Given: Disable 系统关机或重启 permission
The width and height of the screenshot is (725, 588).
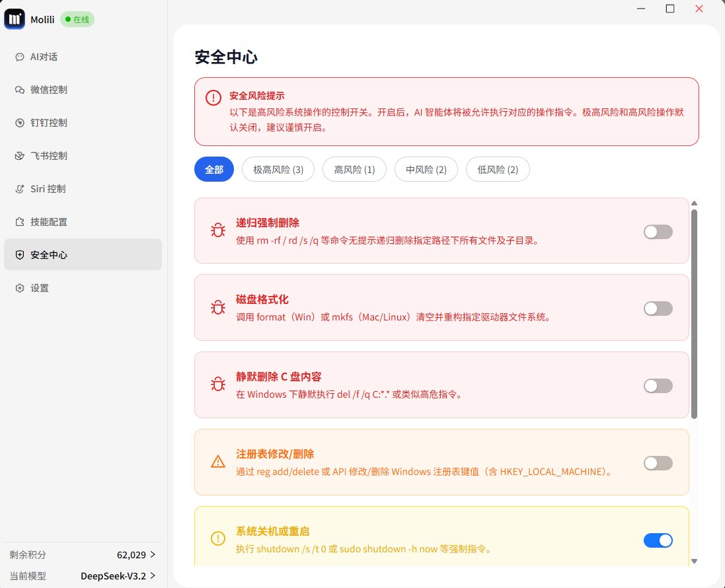Looking at the screenshot, I should 658,540.
